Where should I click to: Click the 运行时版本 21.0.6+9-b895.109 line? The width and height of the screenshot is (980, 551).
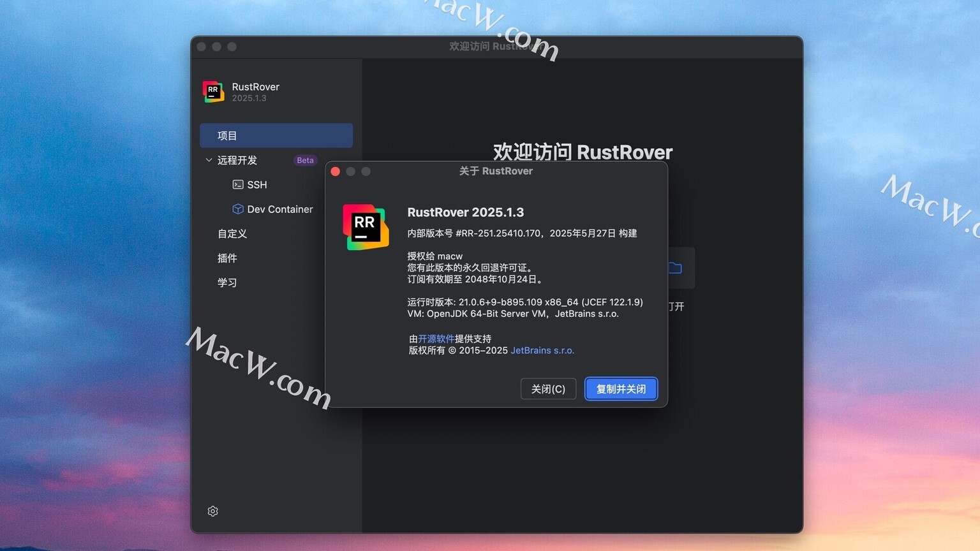(x=525, y=302)
